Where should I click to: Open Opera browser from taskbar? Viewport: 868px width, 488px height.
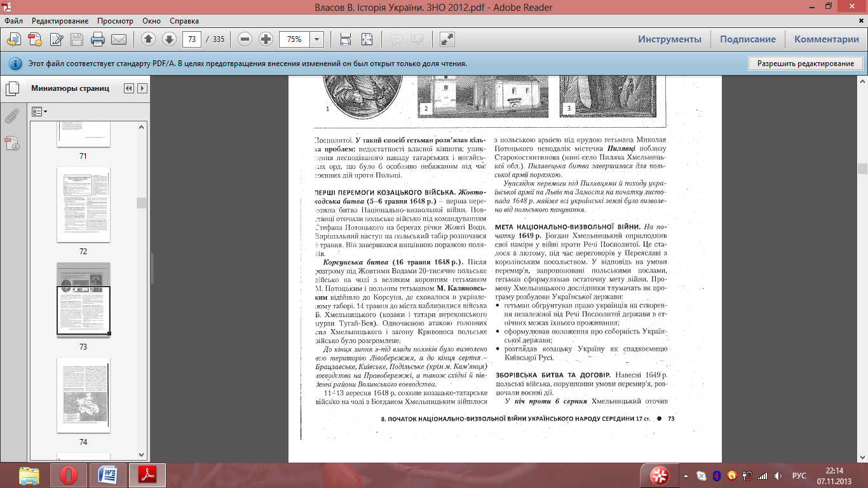click(x=69, y=475)
